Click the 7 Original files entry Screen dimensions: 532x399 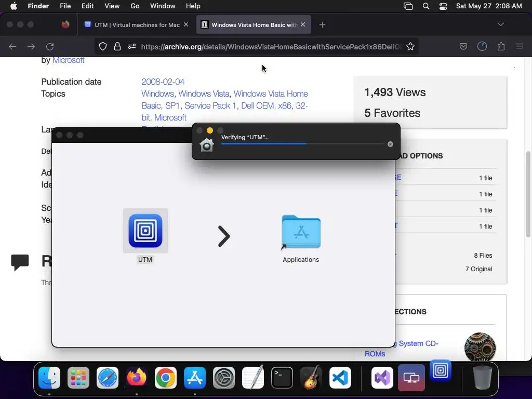[478, 269]
